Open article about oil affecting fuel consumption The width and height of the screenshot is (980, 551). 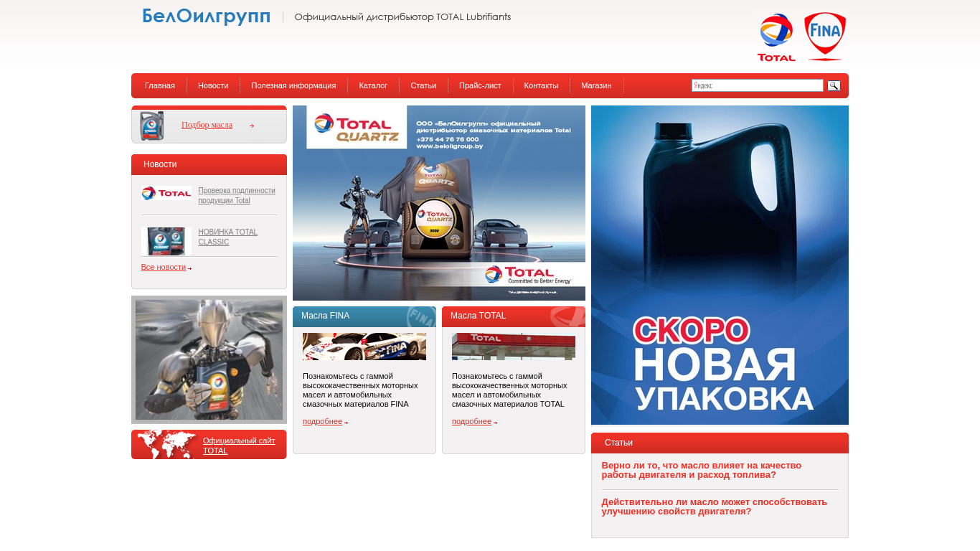(x=702, y=470)
